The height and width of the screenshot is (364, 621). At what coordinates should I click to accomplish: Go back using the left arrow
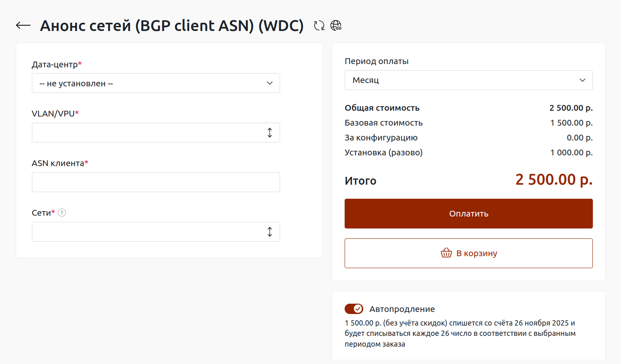pos(23,26)
